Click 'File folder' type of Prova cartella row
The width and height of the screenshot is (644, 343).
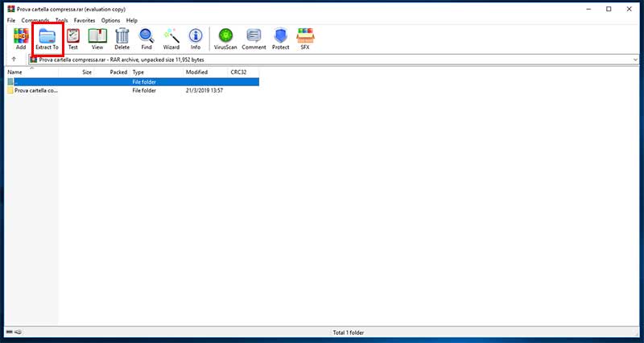(x=144, y=90)
